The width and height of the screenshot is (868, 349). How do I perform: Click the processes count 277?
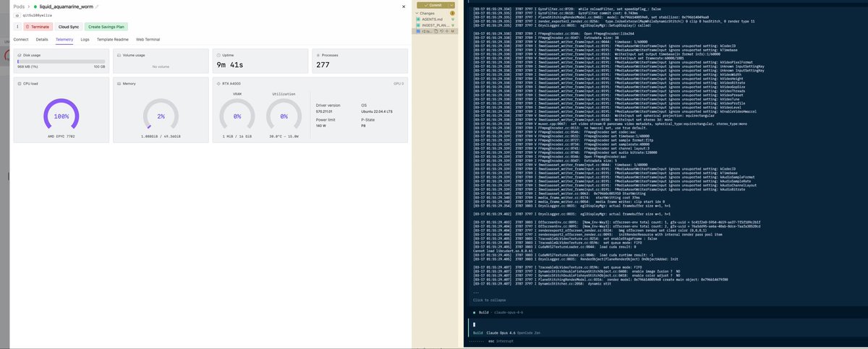click(x=323, y=65)
